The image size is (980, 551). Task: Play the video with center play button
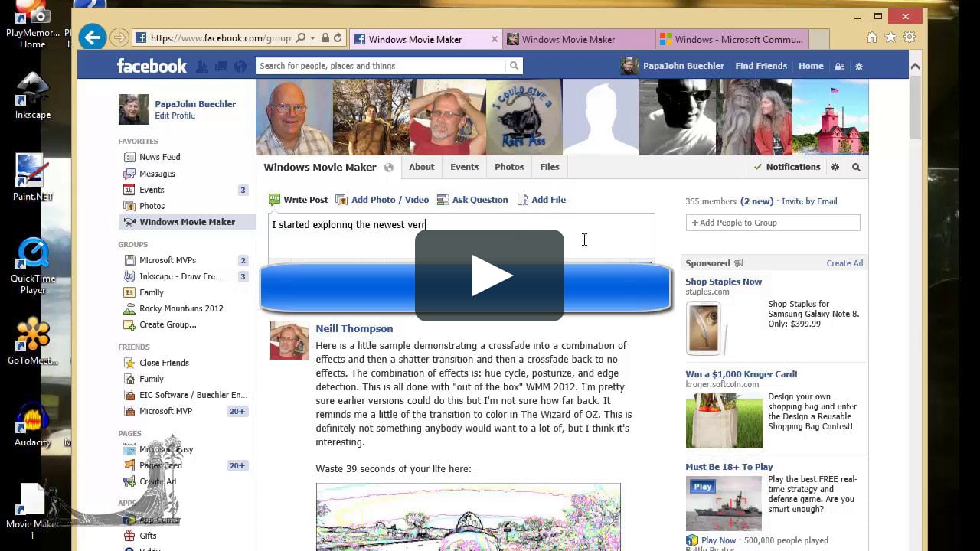(x=489, y=275)
